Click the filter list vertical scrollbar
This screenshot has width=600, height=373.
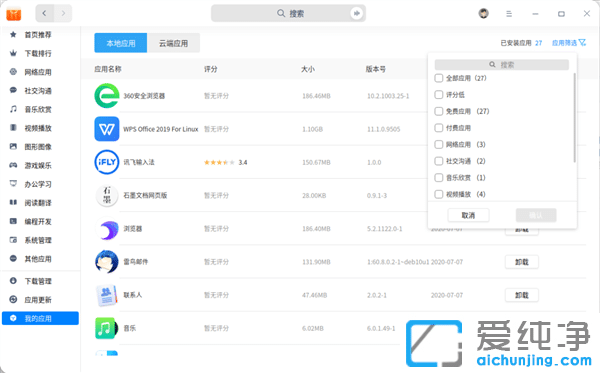574,118
